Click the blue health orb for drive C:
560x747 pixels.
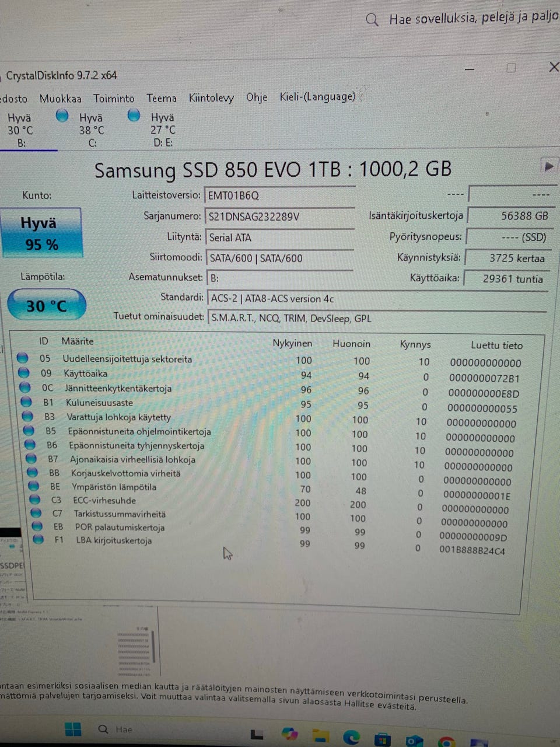(62, 116)
